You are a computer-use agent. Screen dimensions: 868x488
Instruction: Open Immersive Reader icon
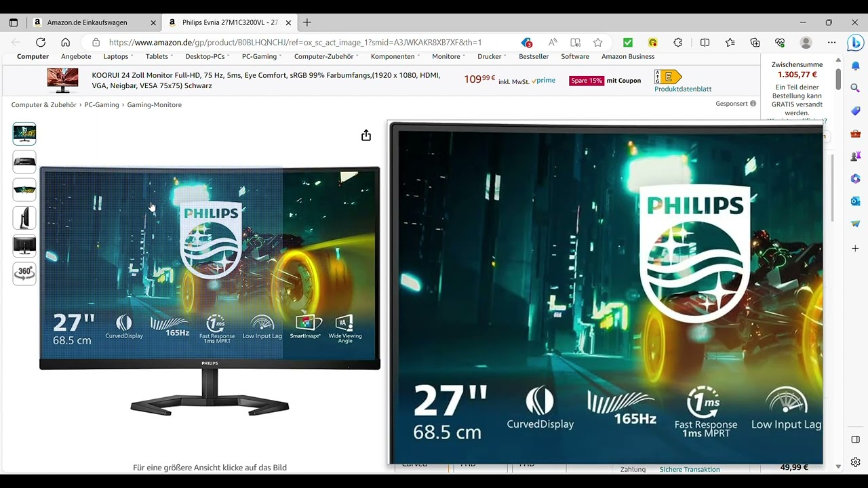pos(575,42)
